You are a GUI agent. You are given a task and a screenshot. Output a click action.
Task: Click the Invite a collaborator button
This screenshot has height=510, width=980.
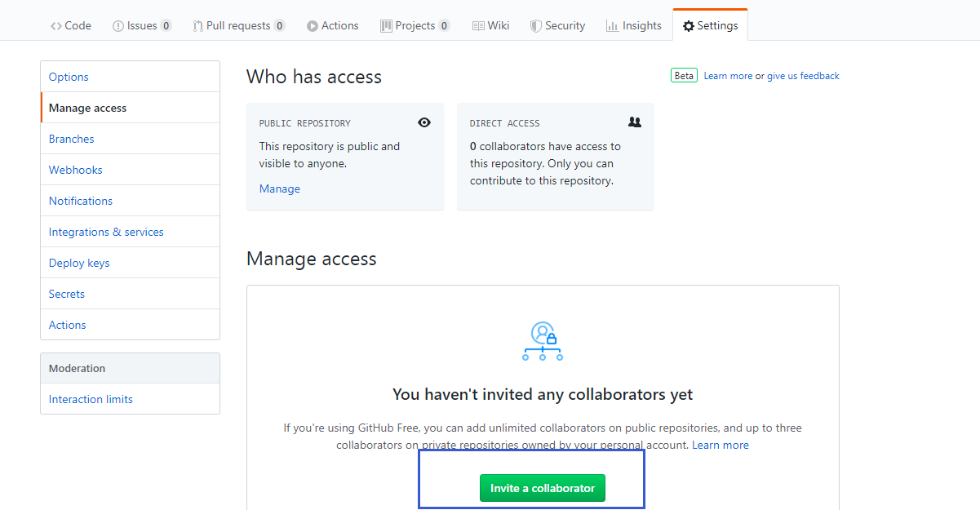543,488
